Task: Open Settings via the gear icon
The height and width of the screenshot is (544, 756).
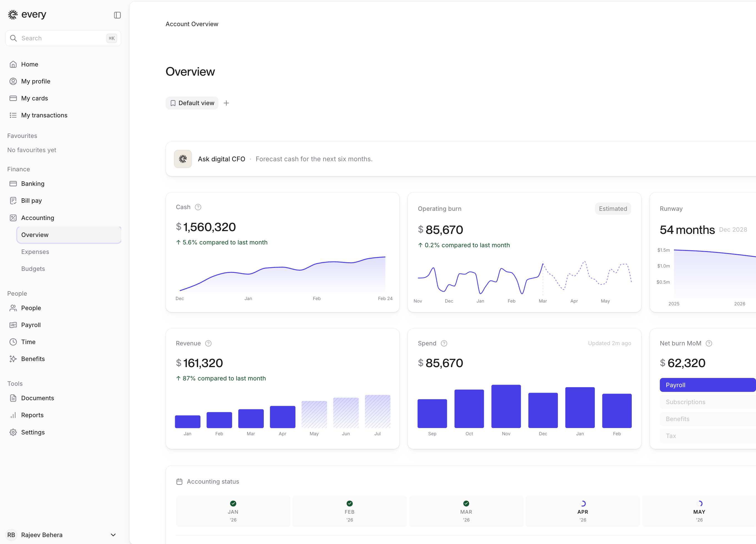Action: pos(13,432)
